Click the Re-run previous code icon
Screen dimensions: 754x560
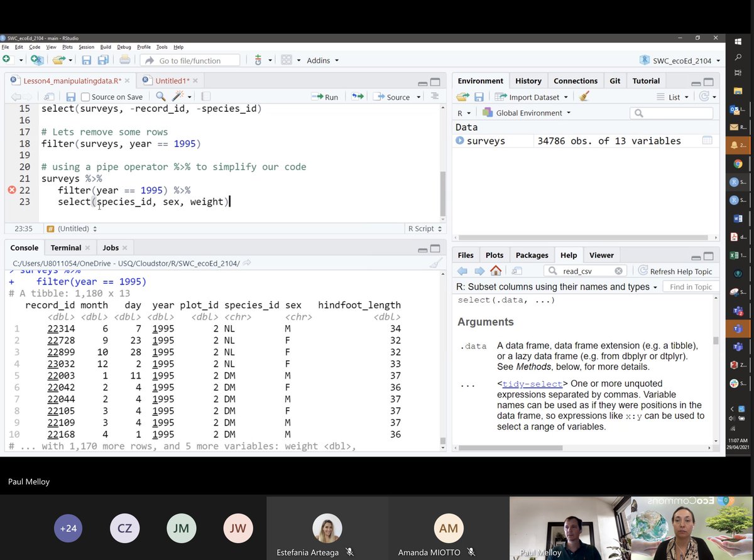click(358, 97)
